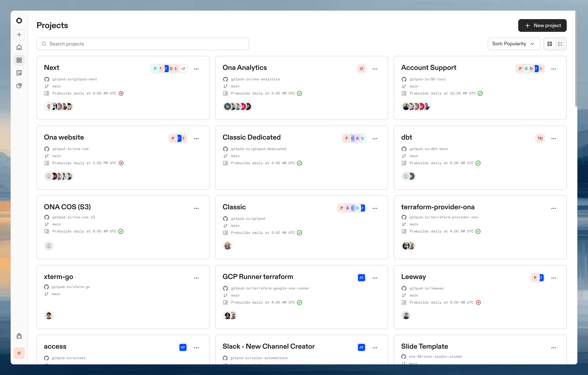Image resolution: width=588 pixels, height=375 pixels.
Task: Click the AT badge on GCP Runner terraform
Action: coord(361,278)
